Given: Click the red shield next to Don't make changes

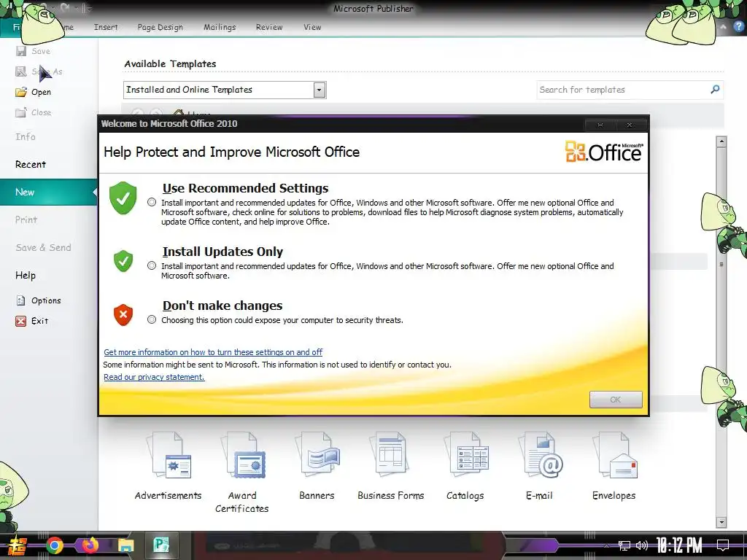Looking at the screenshot, I should click(x=123, y=315).
